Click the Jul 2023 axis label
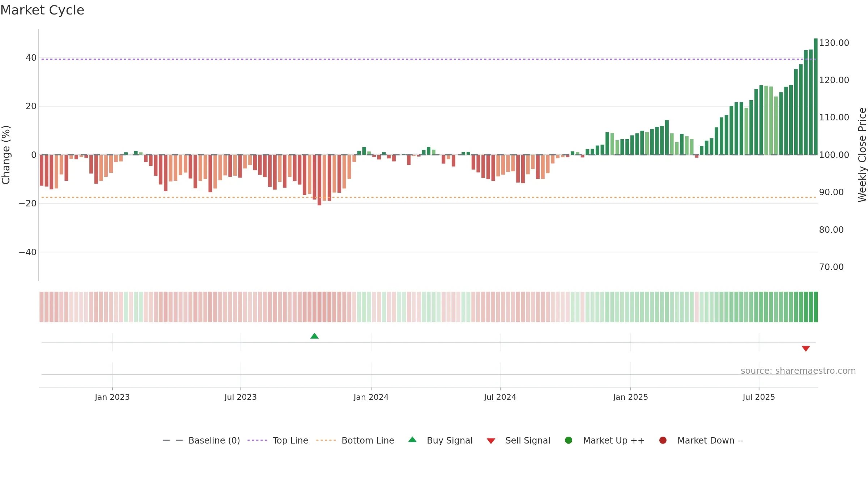Image resolution: width=868 pixels, height=488 pixels. click(x=241, y=397)
